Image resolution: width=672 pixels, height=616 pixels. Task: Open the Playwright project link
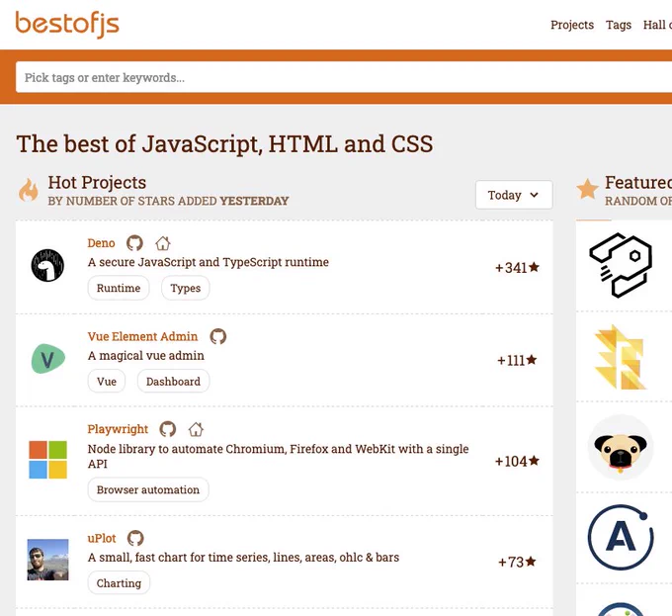click(118, 429)
